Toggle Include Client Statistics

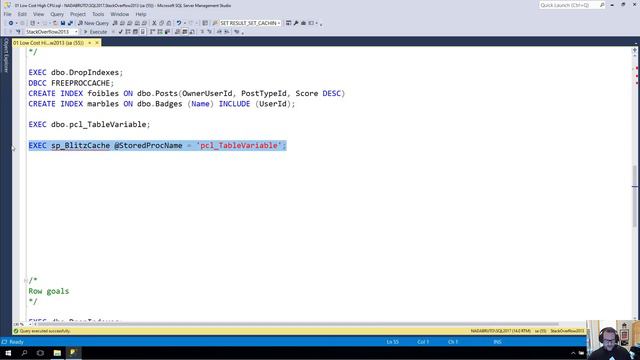click(x=167, y=32)
